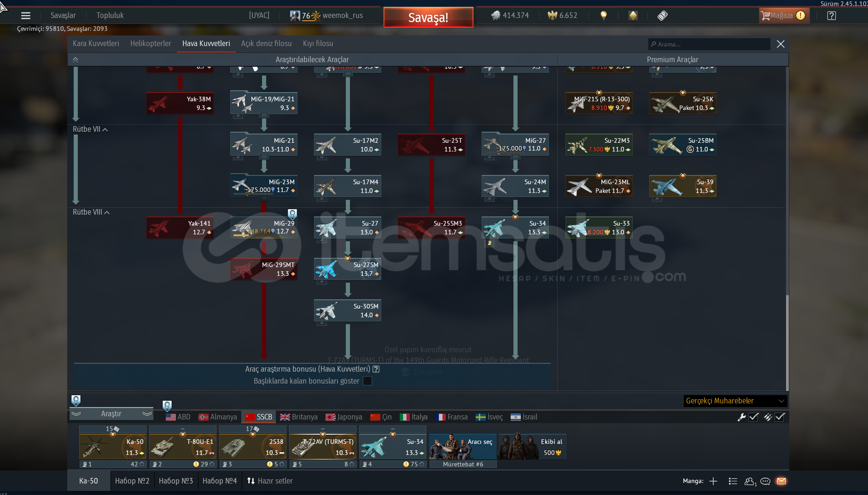Toggle 'Başlıklarda kalan bonusları göster' checkbox
This screenshot has height=495, width=868.
(367, 381)
